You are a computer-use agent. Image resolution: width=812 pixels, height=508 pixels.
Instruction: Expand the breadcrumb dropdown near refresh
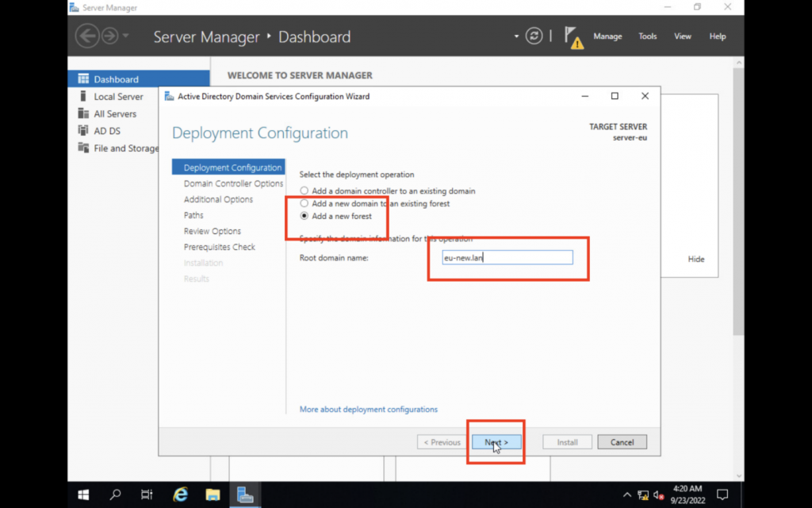(x=516, y=37)
